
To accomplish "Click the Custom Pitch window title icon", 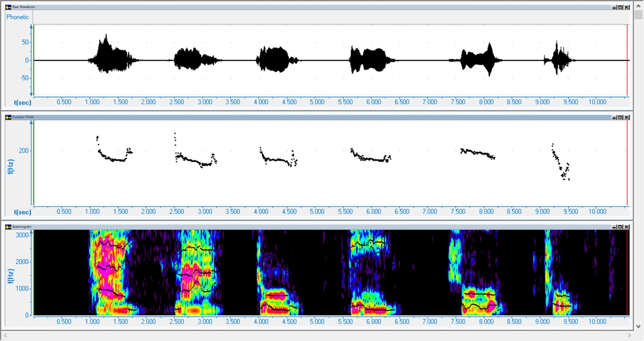I will tap(8, 117).
